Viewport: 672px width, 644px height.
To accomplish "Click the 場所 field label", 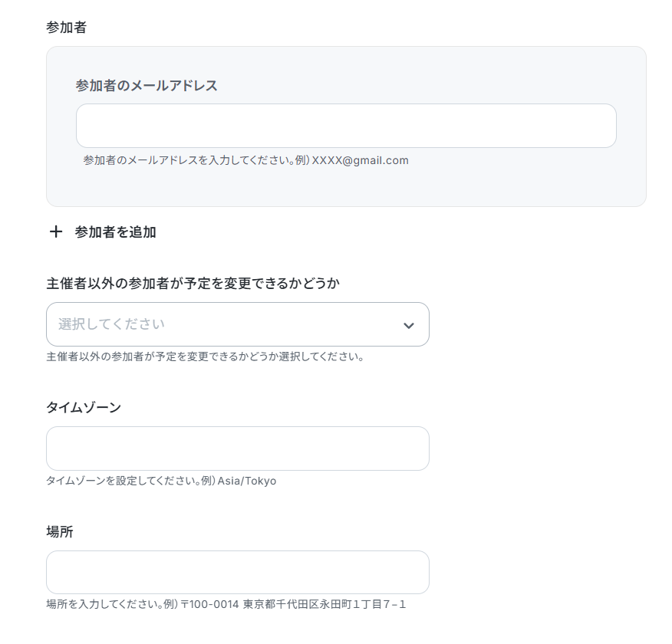I will coord(60,531).
